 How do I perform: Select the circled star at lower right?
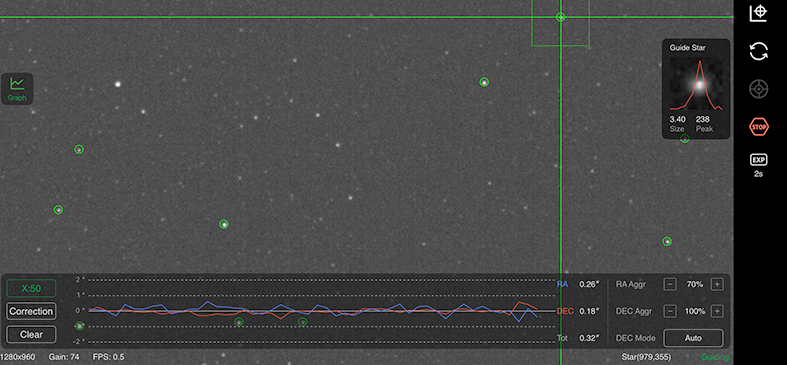(x=667, y=241)
